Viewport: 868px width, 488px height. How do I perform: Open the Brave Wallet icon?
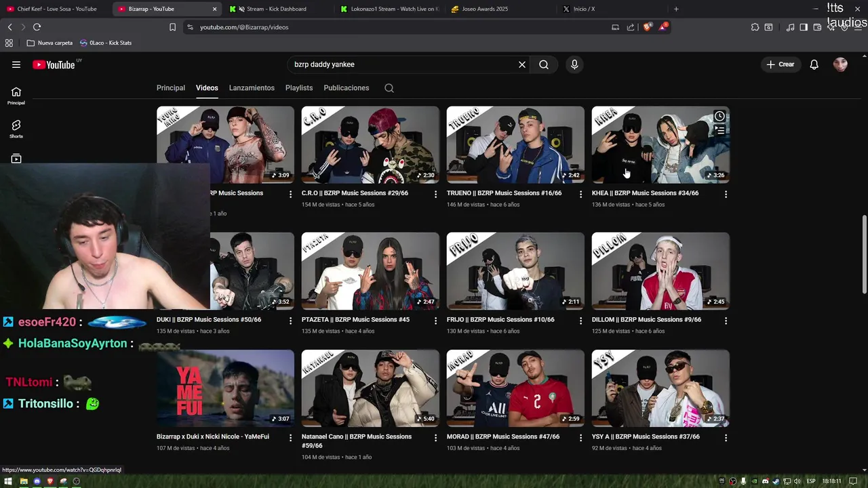[817, 27]
